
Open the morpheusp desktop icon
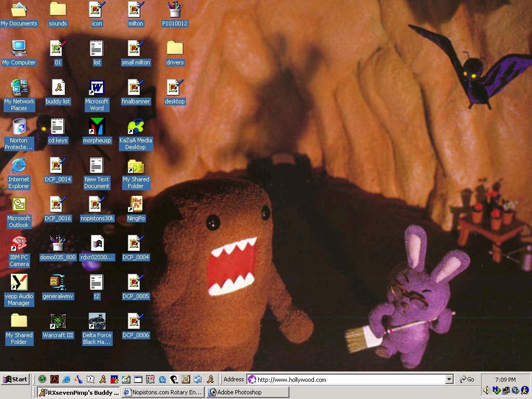97,127
